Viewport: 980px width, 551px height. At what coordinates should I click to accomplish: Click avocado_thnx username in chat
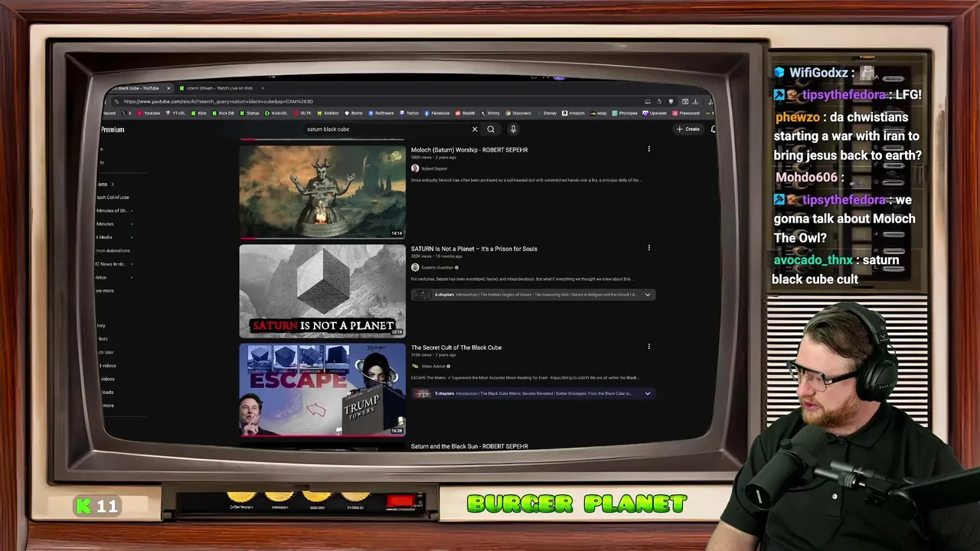click(813, 260)
